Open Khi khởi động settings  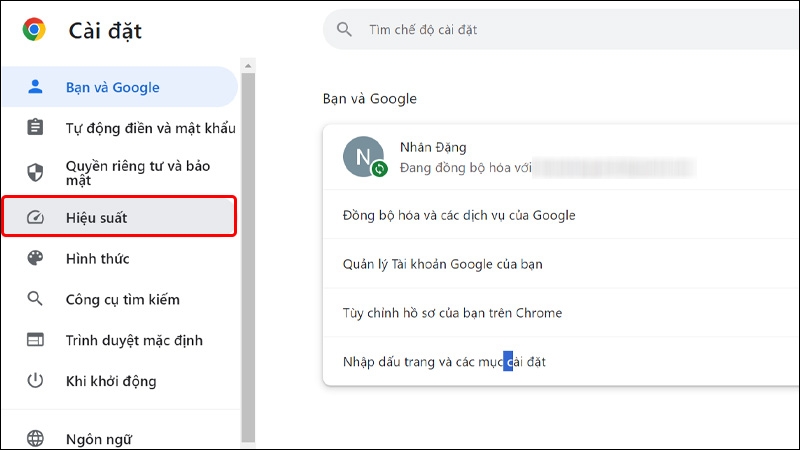(120, 381)
